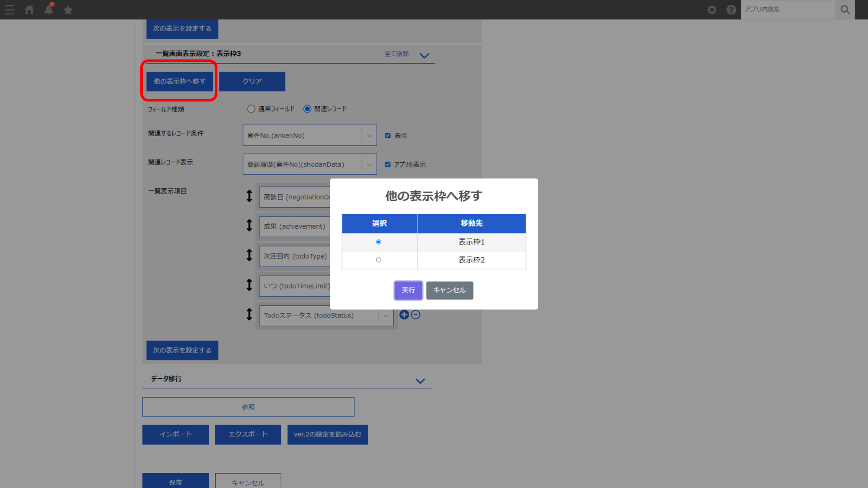Open いつ (todoTimeLimit) dropdown

pos(295,286)
